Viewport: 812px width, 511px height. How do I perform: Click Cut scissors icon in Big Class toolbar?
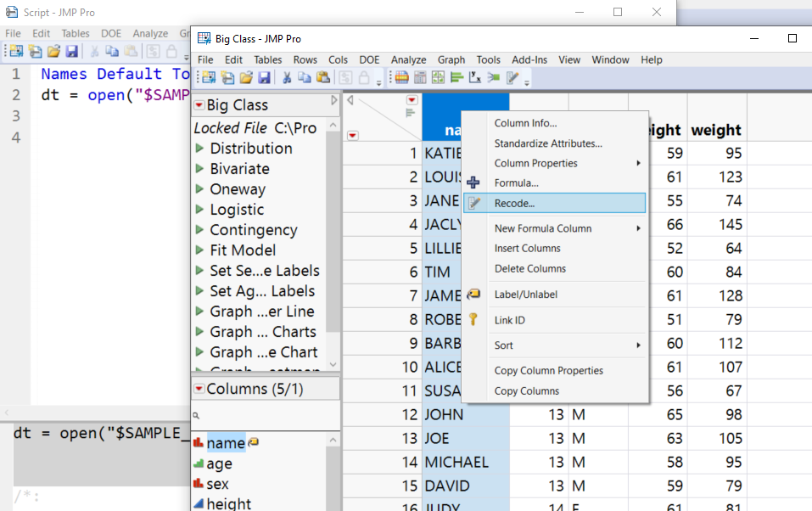point(287,78)
